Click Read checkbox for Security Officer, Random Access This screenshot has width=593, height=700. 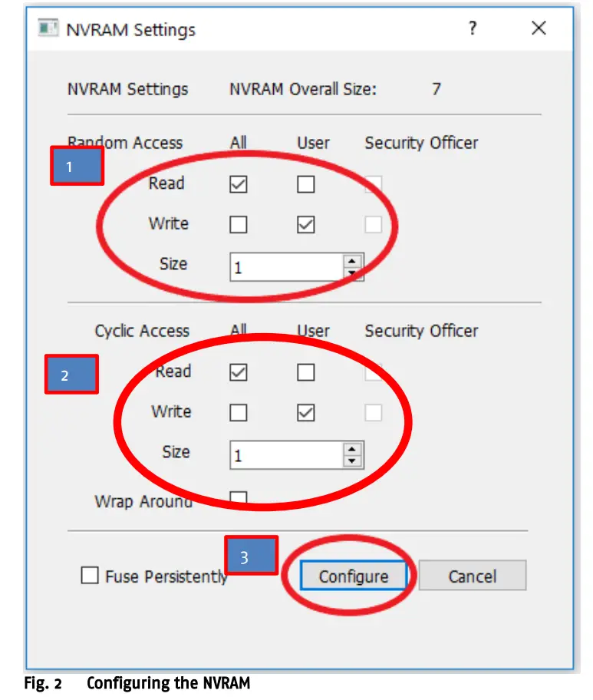[374, 183]
